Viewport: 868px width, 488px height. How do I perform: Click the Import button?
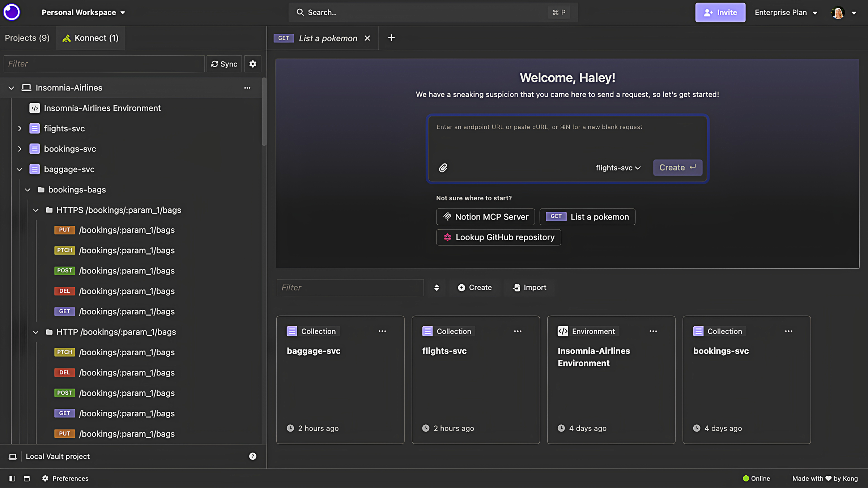(529, 288)
